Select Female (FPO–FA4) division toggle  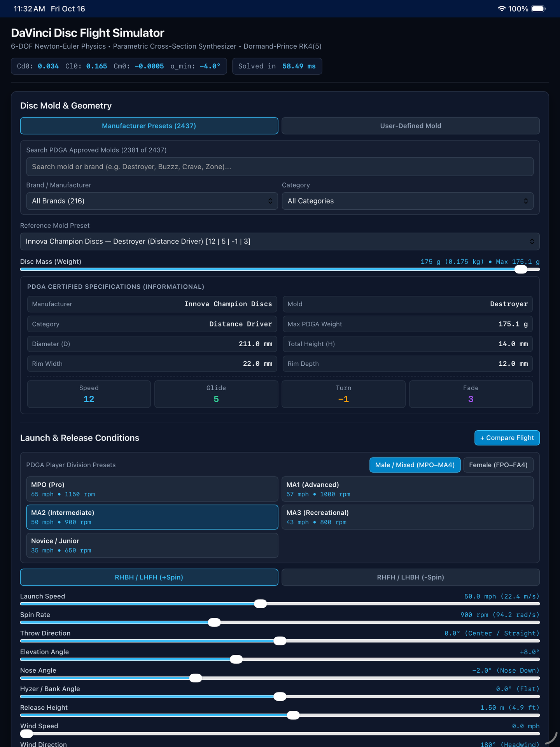499,465
